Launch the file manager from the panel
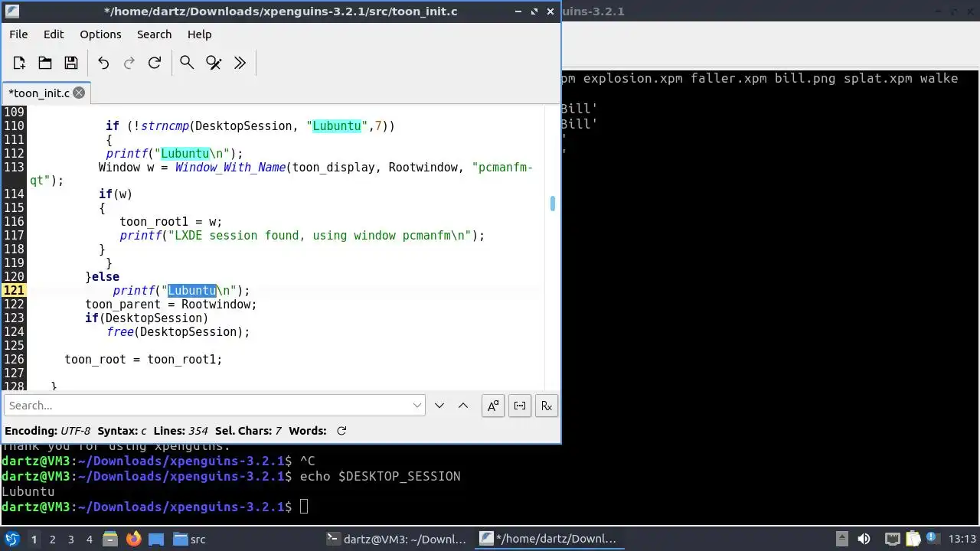 (109, 540)
